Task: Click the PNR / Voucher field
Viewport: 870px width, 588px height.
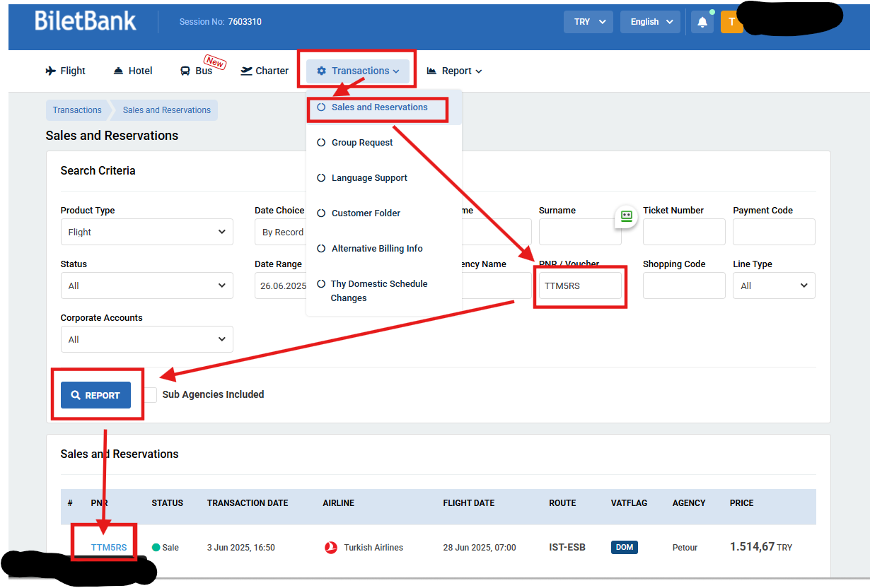Action: point(580,286)
